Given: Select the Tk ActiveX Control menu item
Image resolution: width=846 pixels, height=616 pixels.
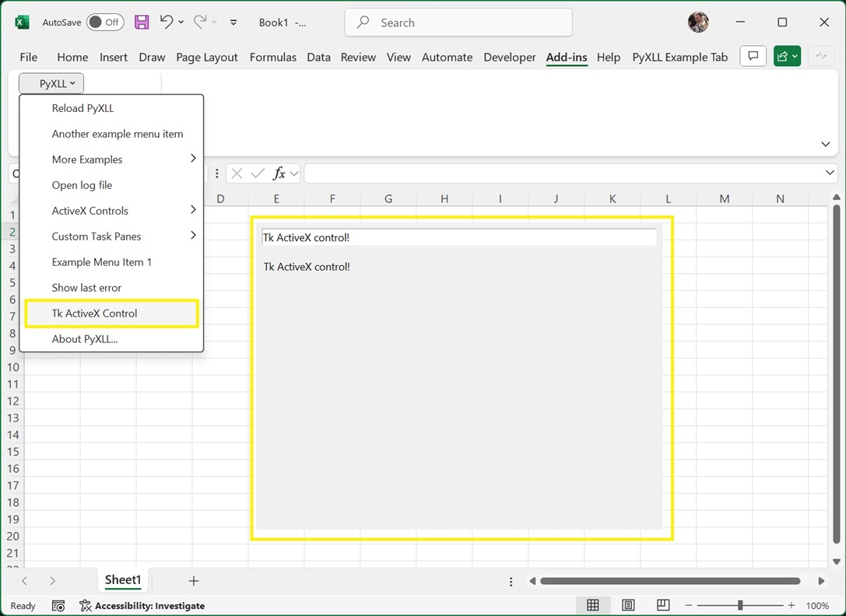Looking at the screenshot, I should [x=111, y=313].
